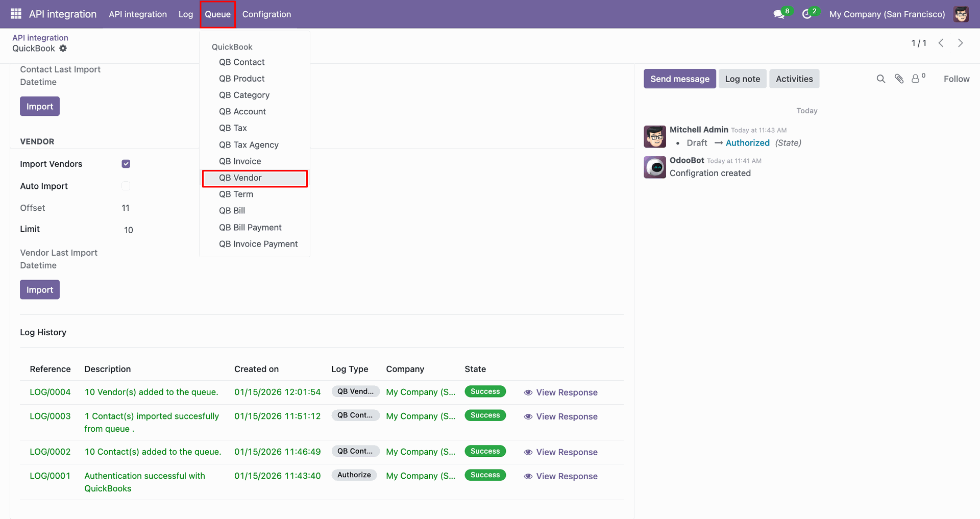Open log reference LOG/0004
The image size is (980, 519).
50,392
